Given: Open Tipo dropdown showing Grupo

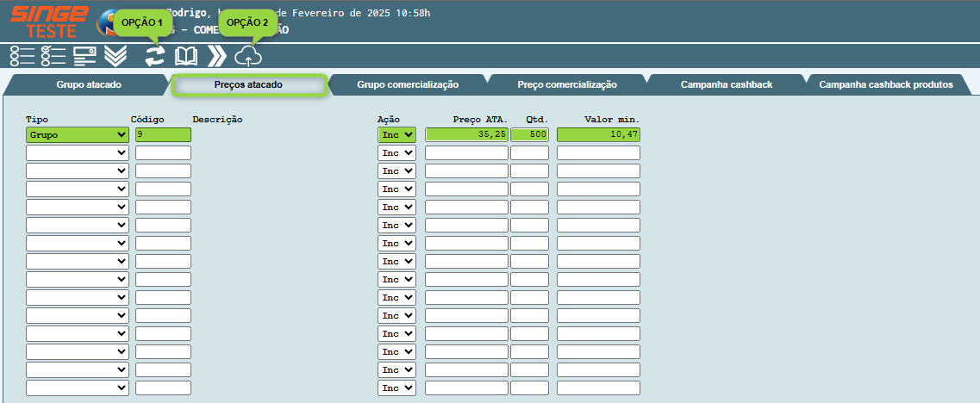Looking at the screenshot, I should 78,135.
